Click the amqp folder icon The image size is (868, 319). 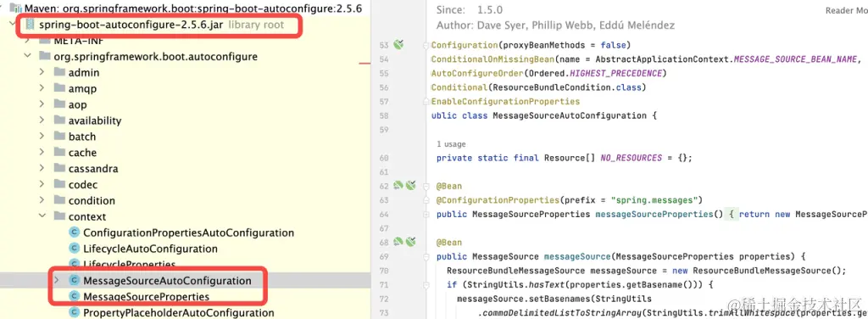(x=59, y=88)
